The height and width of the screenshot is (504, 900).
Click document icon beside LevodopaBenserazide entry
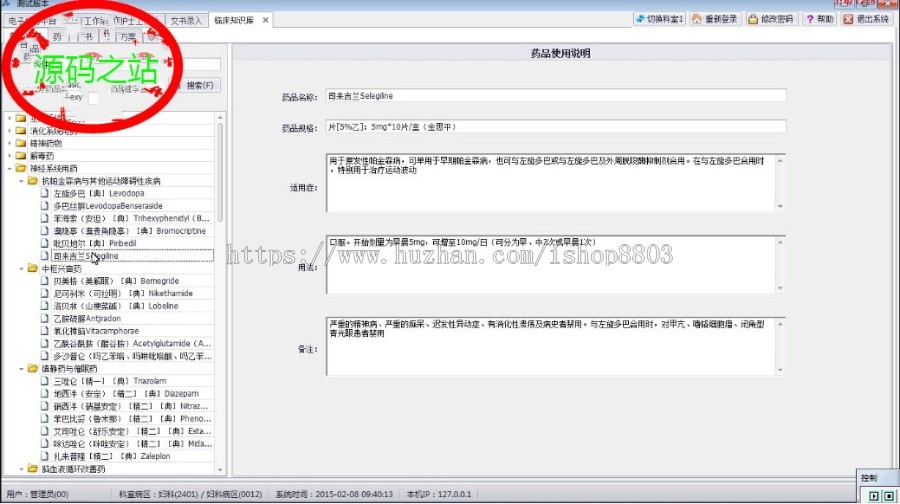(45, 206)
